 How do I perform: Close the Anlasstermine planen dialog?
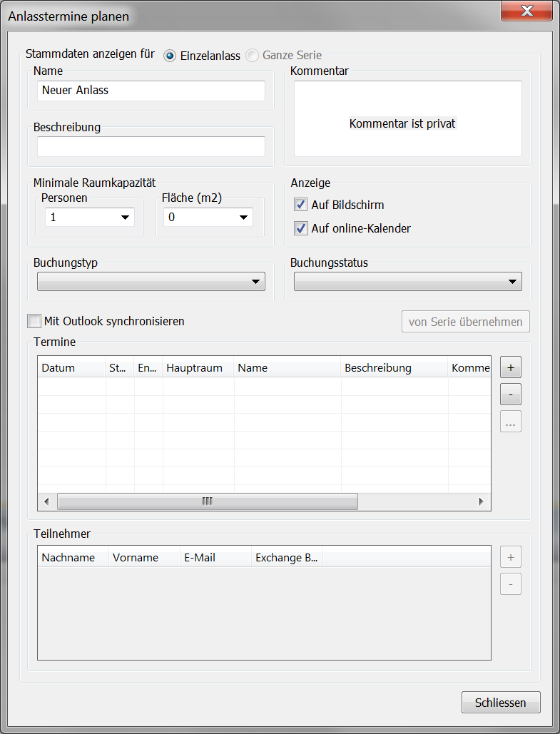[501, 702]
